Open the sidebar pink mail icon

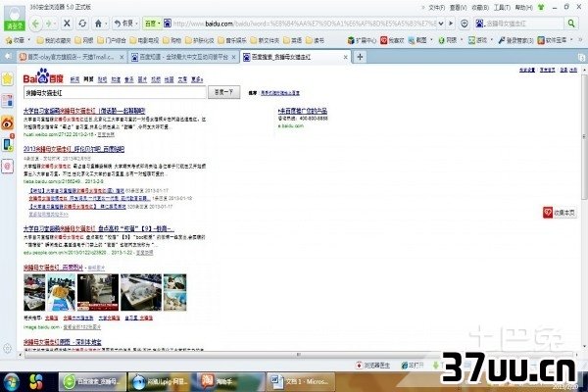pos(8,166)
